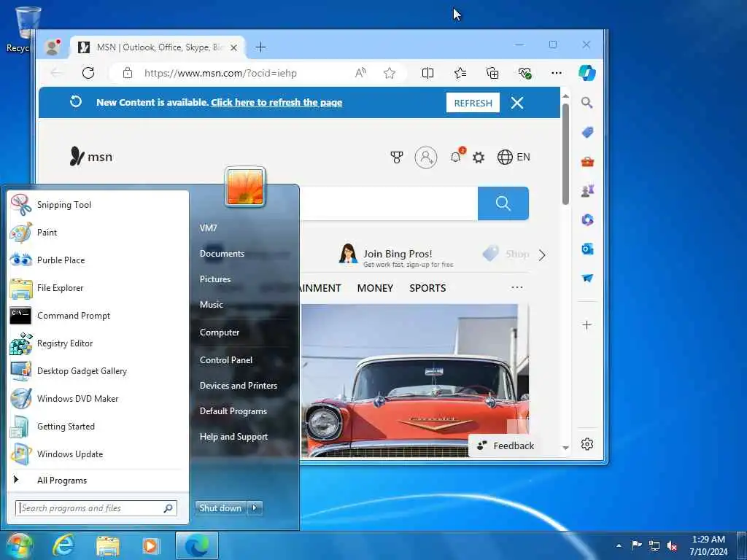Image resolution: width=747 pixels, height=560 pixels.
Task: Advance the promo carousel right arrow
Action: (542, 255)
